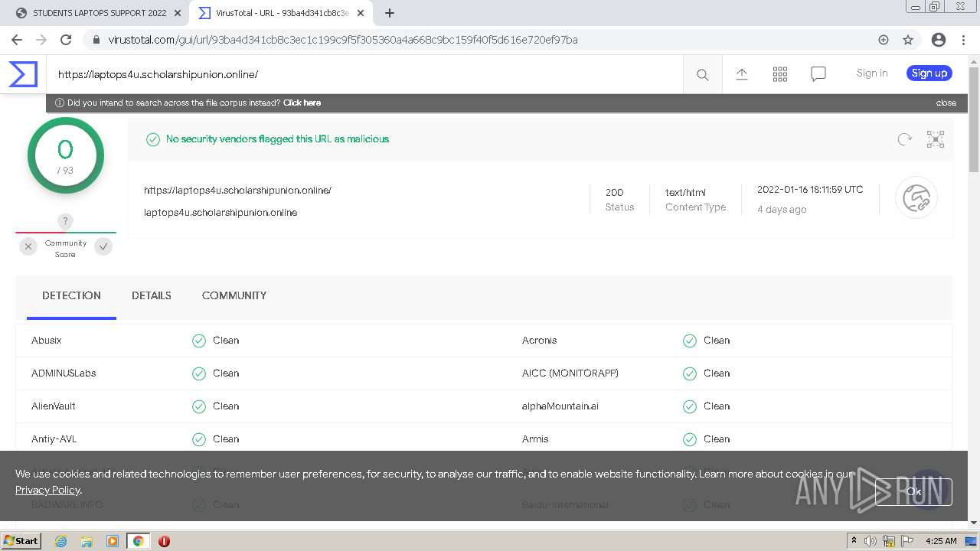Click the text/html content type
The height and width of the screenshot is (551, 980).
tap(685, 193)
